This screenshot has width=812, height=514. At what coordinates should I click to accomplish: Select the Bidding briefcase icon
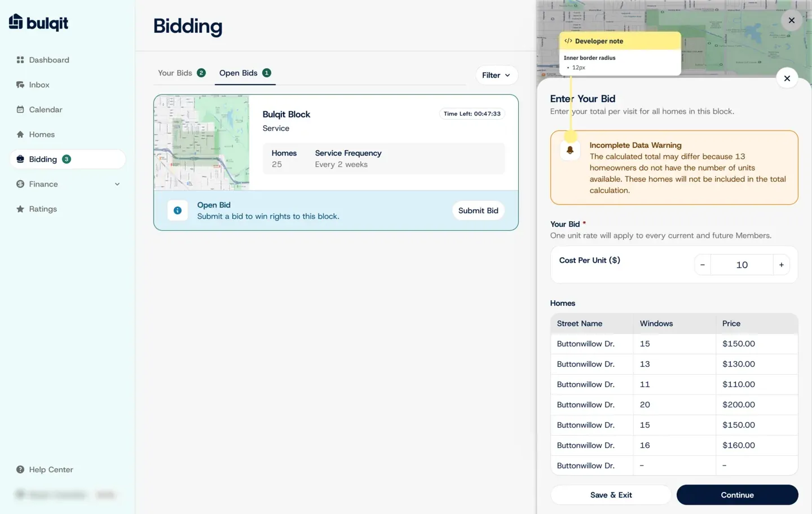[x=20, y=159]
